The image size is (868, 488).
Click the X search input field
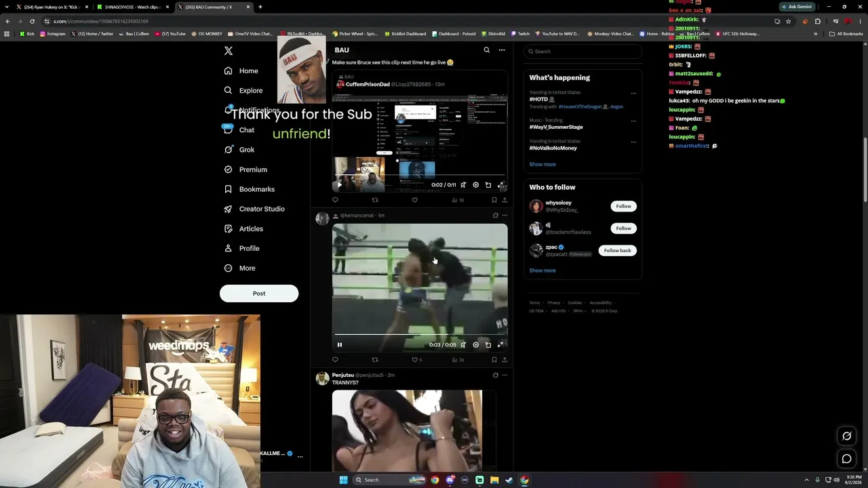tap(583, 52)
